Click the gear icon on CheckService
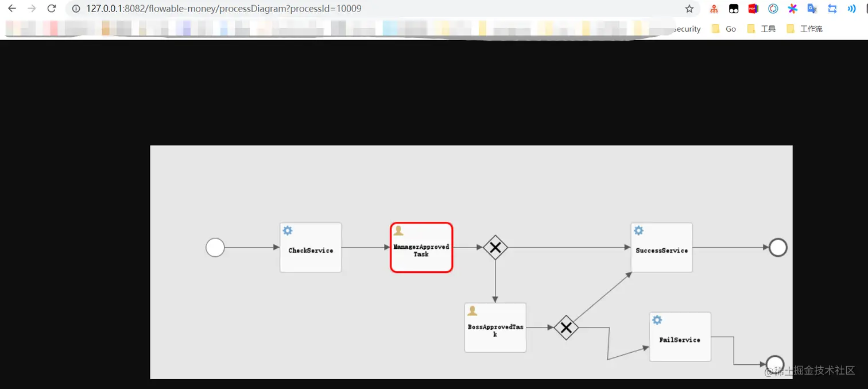The image size is (868, 389). click(288, 230)
